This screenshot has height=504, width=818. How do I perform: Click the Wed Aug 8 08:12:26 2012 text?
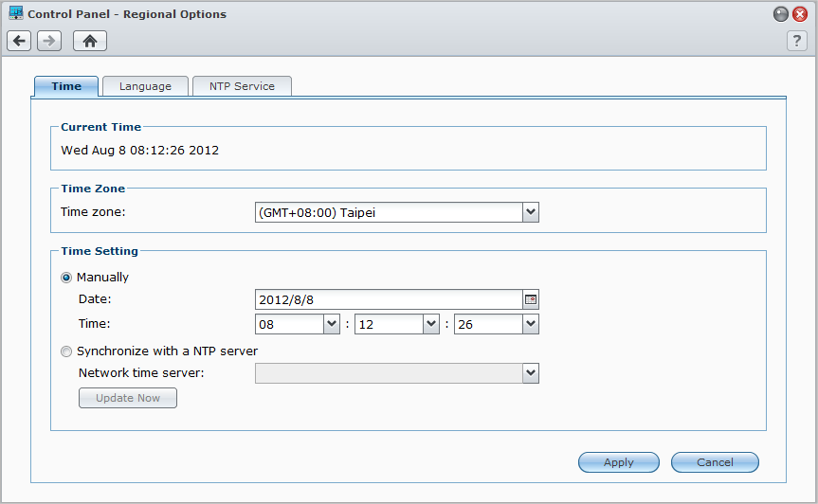(x=140, y=151)
